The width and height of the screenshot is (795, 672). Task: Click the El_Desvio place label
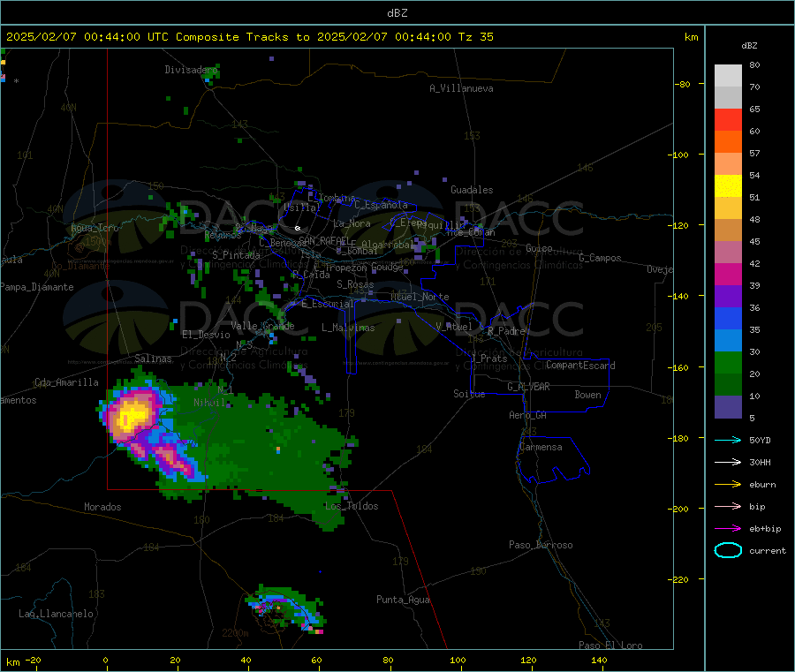click(x=206, y=335)
